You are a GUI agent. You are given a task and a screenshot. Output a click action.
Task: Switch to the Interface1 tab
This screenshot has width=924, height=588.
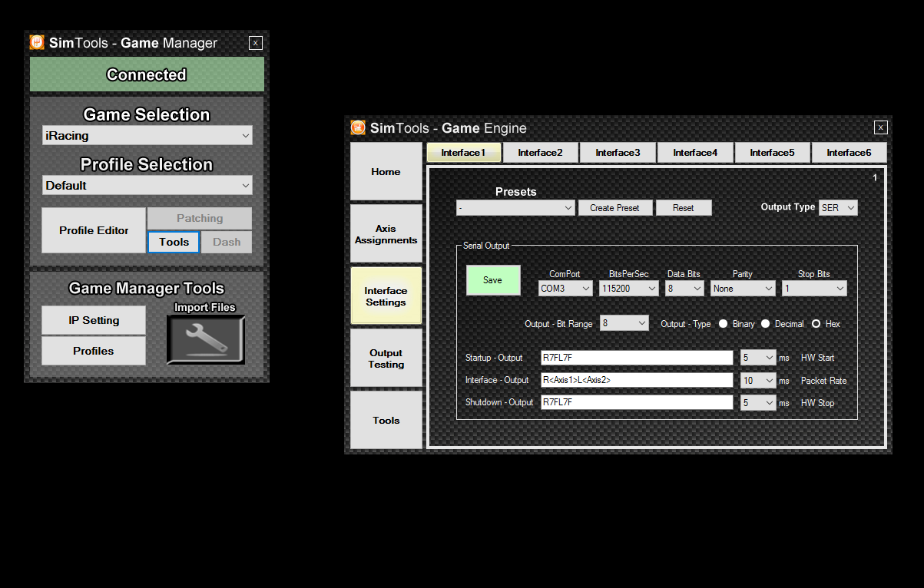463,153
